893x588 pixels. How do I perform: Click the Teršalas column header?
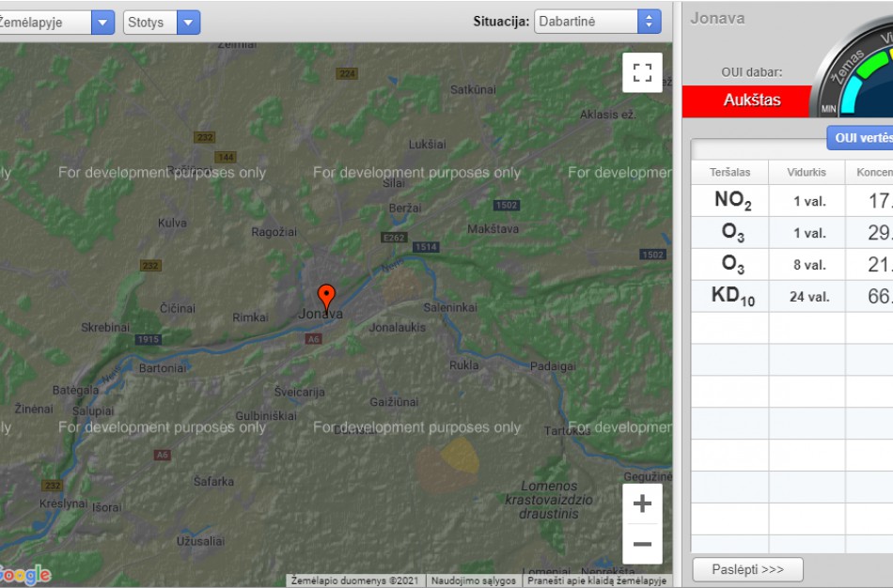click(x=730, y=173)
